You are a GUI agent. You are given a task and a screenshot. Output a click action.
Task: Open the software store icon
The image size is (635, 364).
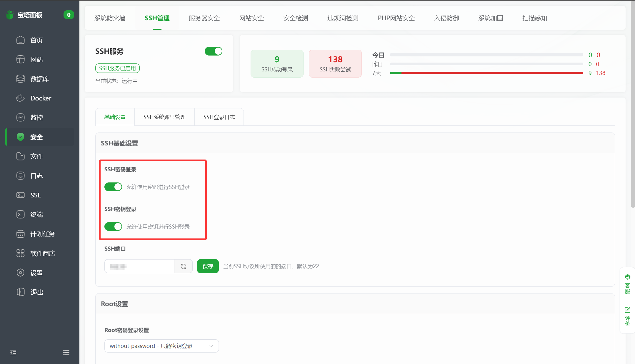(x=20, y=253)
